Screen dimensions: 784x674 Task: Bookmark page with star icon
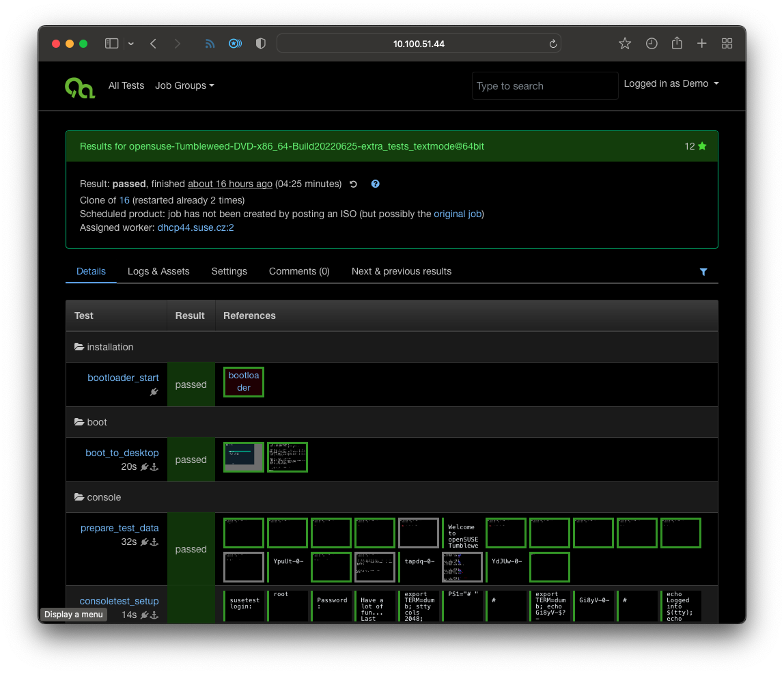coord(624,44)
